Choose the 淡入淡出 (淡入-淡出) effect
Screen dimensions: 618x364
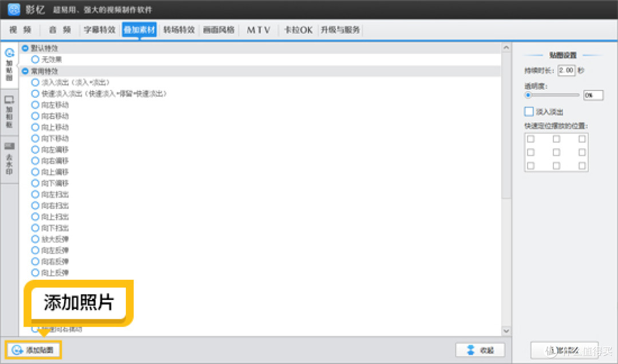tap(35, 82)
